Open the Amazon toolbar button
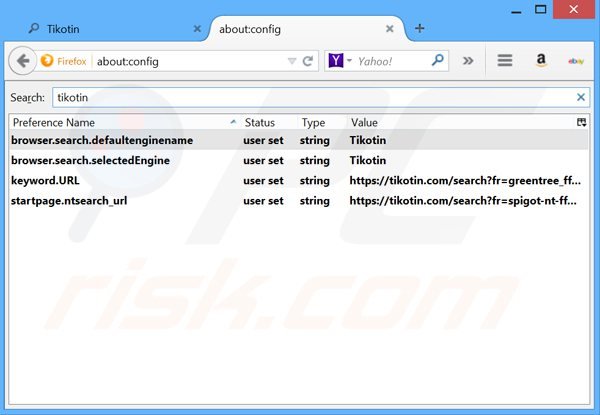 [x=541, y=60]
